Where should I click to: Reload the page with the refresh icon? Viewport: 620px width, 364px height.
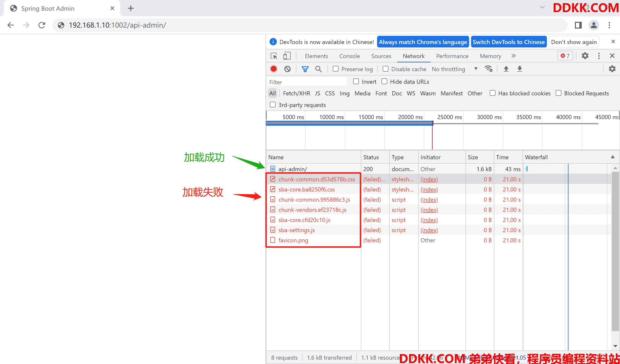coord(42,25)
